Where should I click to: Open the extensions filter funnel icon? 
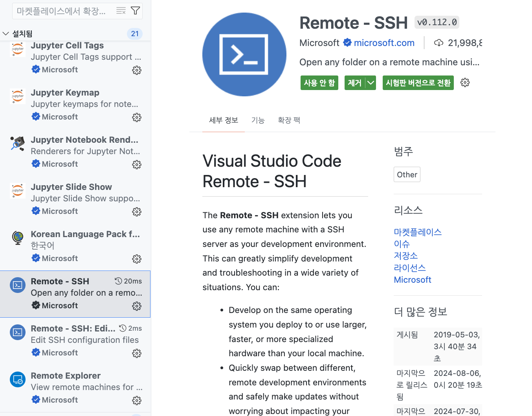pos(135,11)
